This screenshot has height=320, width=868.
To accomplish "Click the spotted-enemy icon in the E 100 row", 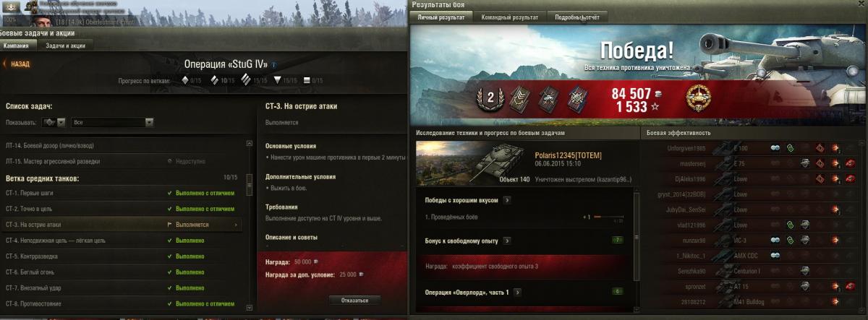I will [775, 147].
